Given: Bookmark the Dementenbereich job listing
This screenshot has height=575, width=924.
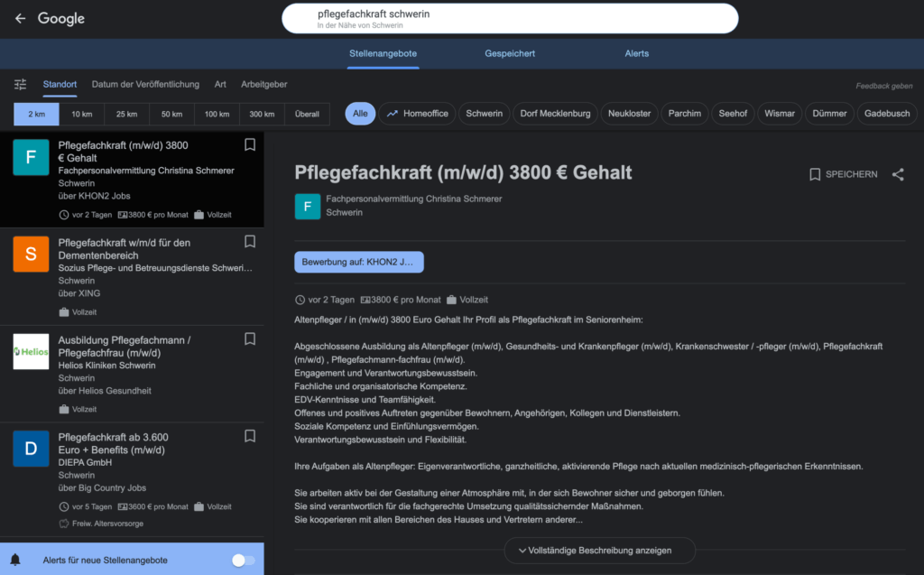Looking at the screenshot, I should tap(250, 242).
